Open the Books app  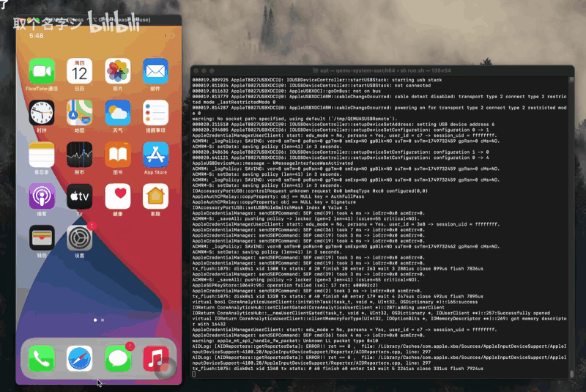point(117,155)
